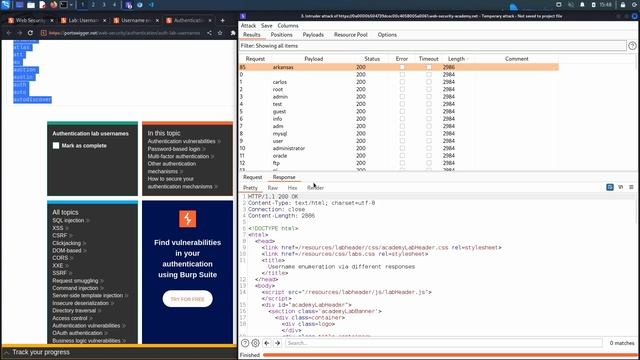
Task: Click the search help icon below response
Action: tap(245, 343)
